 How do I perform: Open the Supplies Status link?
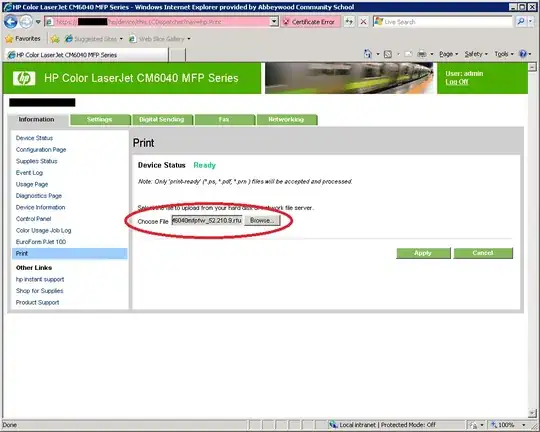tap(37, 161)
